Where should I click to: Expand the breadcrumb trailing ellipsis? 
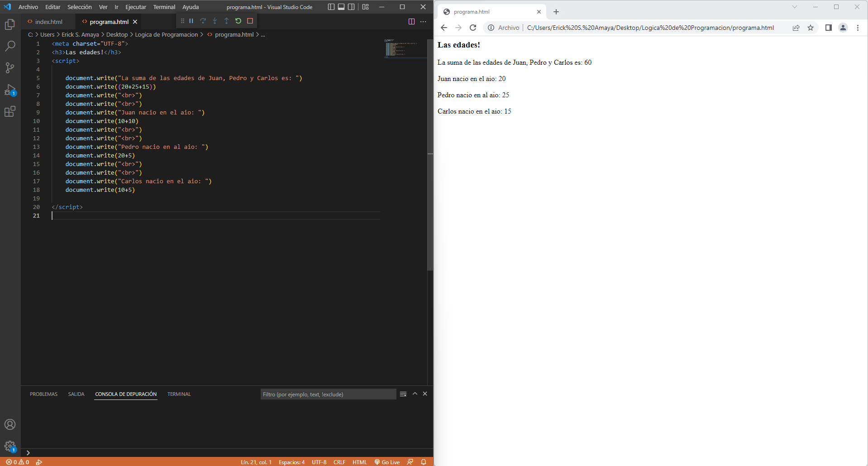click(x=263, y=34)
